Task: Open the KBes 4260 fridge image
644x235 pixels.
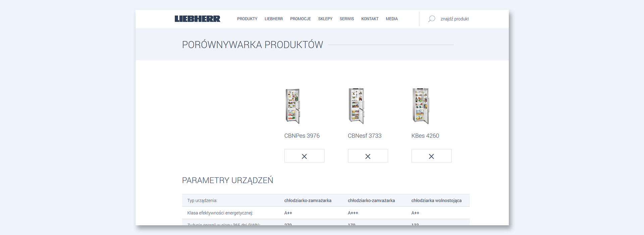Action: click(421, 106)
